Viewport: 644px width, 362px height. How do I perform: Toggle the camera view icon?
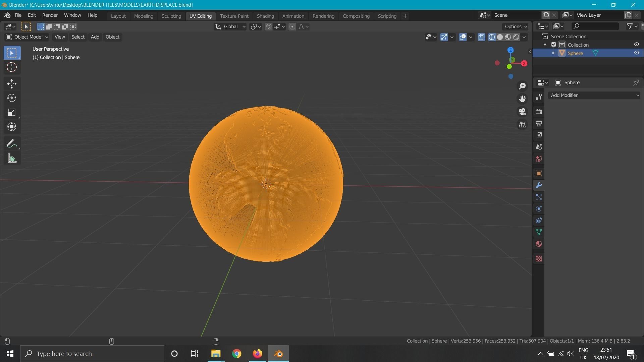point(522,112)
